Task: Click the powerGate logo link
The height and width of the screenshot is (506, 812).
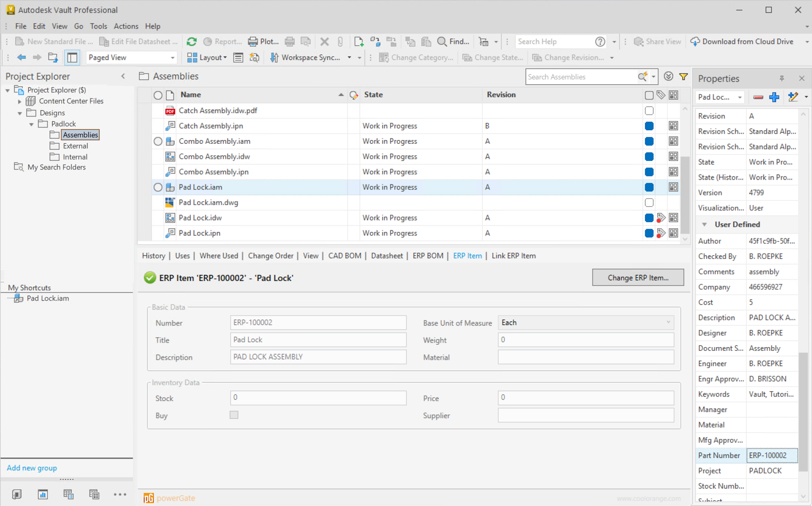Action: 169,498
